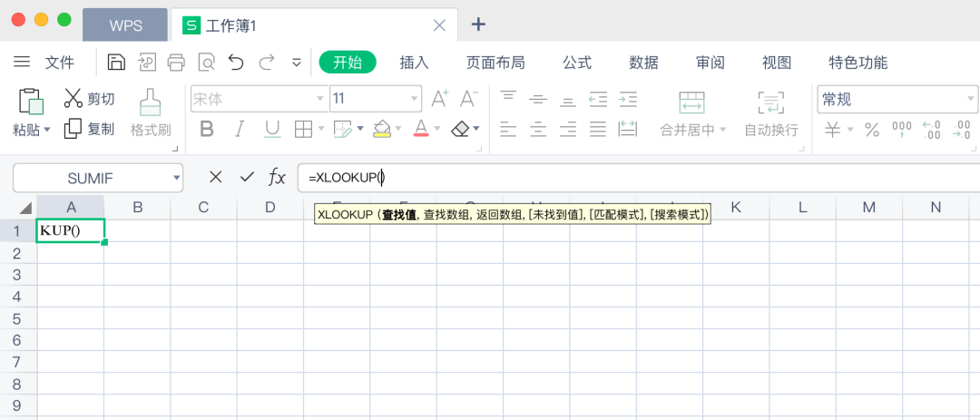The width and height of the screenshot is (980, 420).
Task: Click the currency ¥ format icon
Action: (x=832, y=130)
